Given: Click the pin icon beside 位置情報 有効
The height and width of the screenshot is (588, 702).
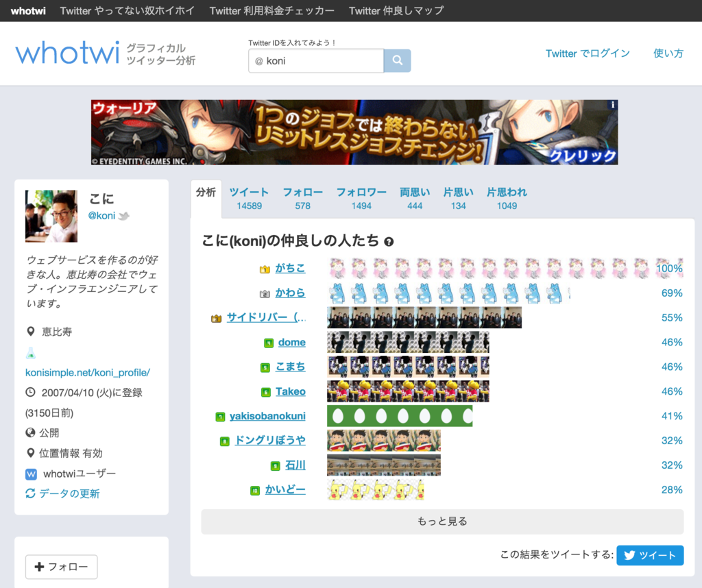Looking at the screenshot, I should (30, 453).
